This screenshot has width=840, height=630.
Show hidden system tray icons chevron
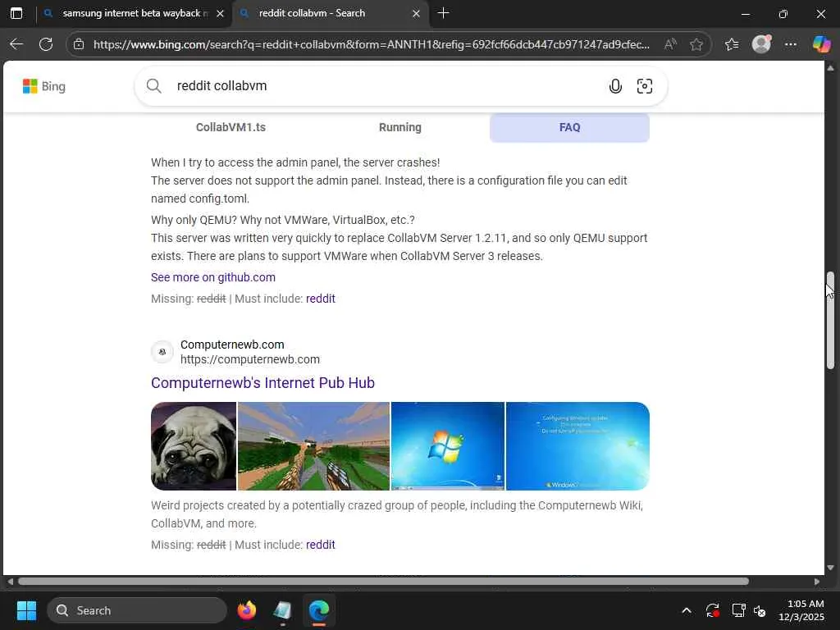point(687,610)
